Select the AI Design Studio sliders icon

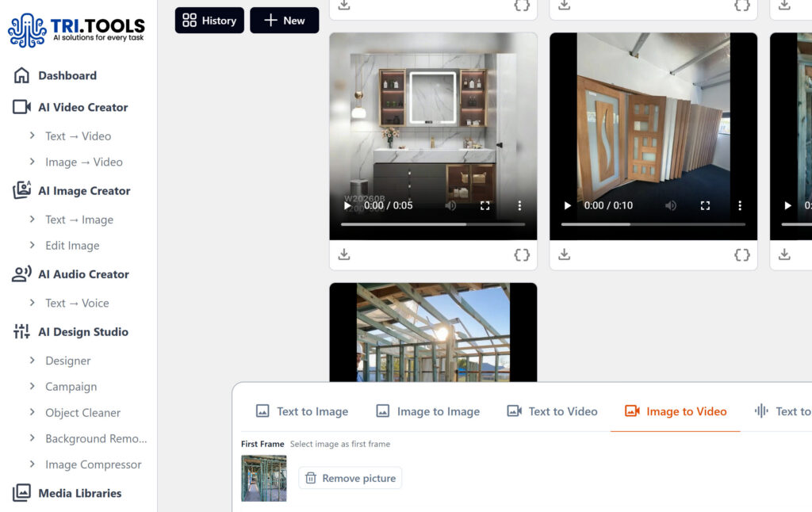coord(21,331)
